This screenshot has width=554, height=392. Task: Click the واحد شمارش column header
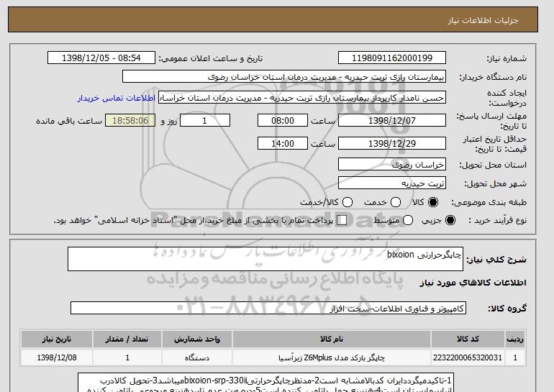pos(197,339)
